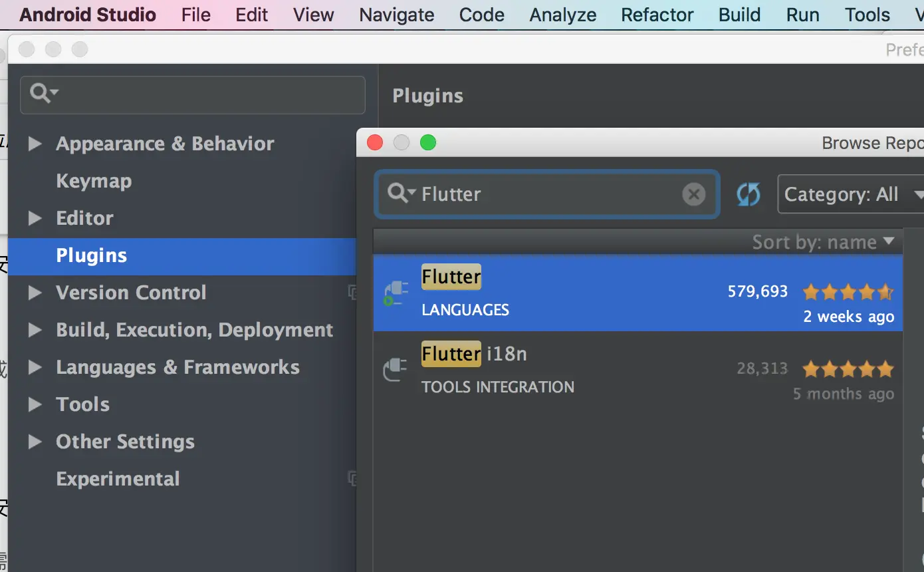Open the Android Studio application menu

tap(88, 15)
